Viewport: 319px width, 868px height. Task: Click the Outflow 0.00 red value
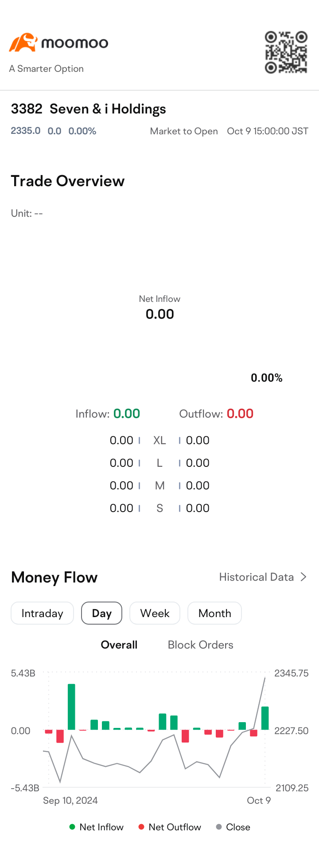240,414
